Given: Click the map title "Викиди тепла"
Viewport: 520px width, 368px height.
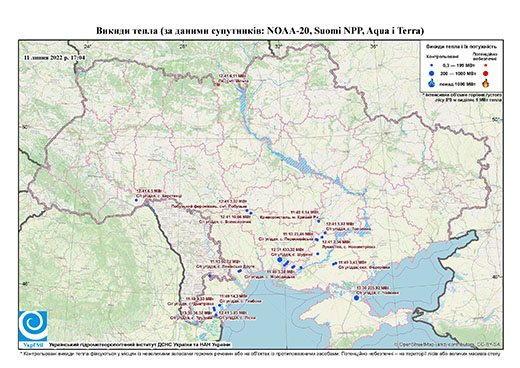Looking at the screenshot, I should click(127, 31).
